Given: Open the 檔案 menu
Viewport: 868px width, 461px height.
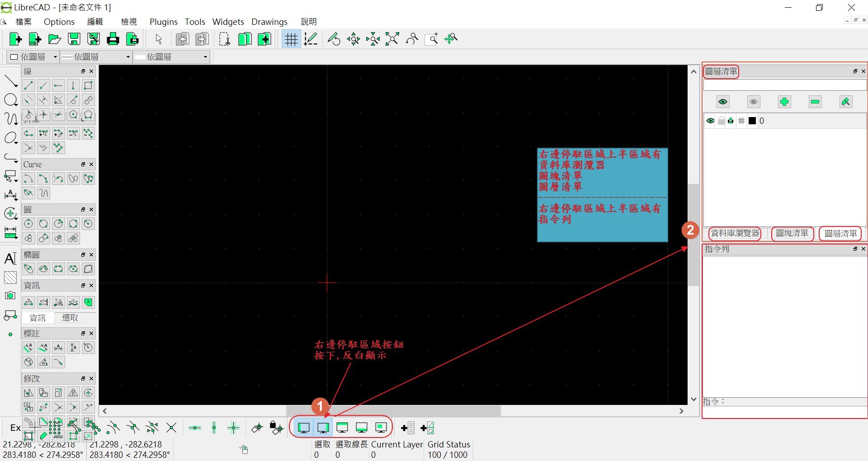Looking at the screenshot, I should (x=24, y=22).
